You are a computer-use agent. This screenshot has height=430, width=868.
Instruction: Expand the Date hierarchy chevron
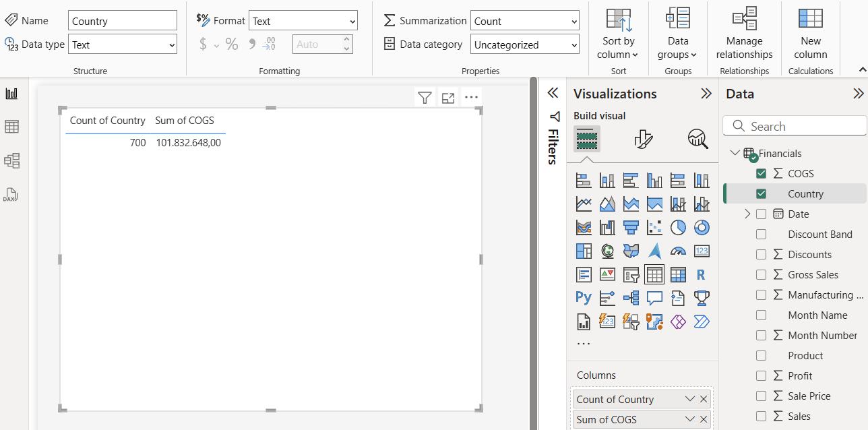point(747,214)
